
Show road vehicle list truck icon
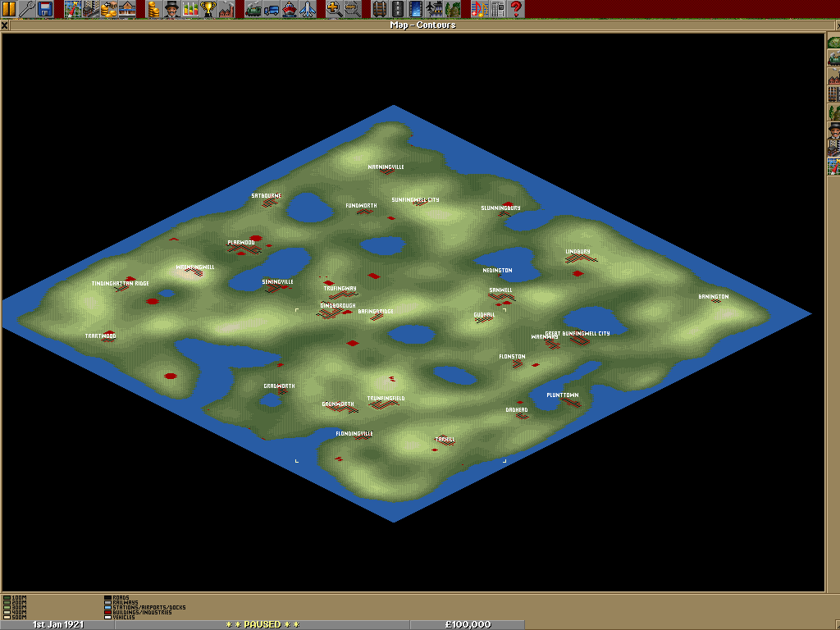tap(272, 9)
